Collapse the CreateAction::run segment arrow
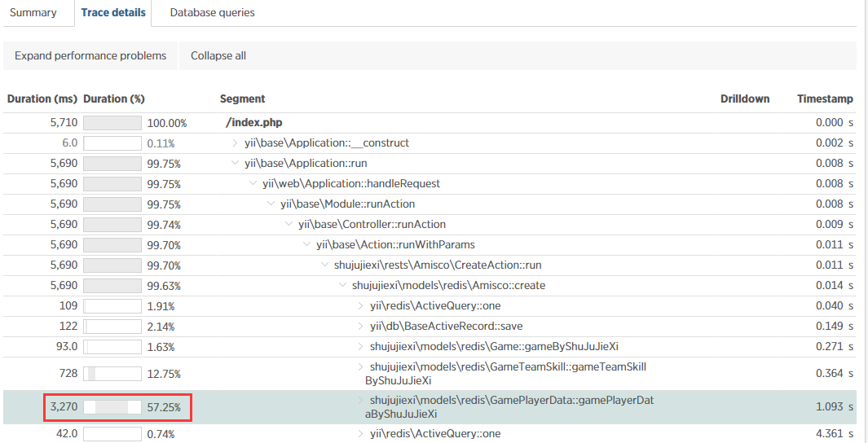The height and width of the screenshot is (443, 868). point(325,265)
